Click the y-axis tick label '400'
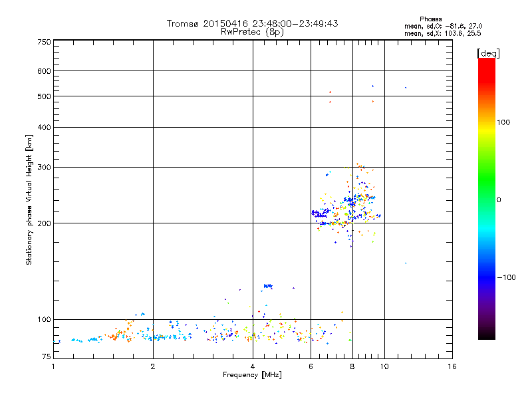Viewport: 532px width, 399px height. [x=44, y=127]
